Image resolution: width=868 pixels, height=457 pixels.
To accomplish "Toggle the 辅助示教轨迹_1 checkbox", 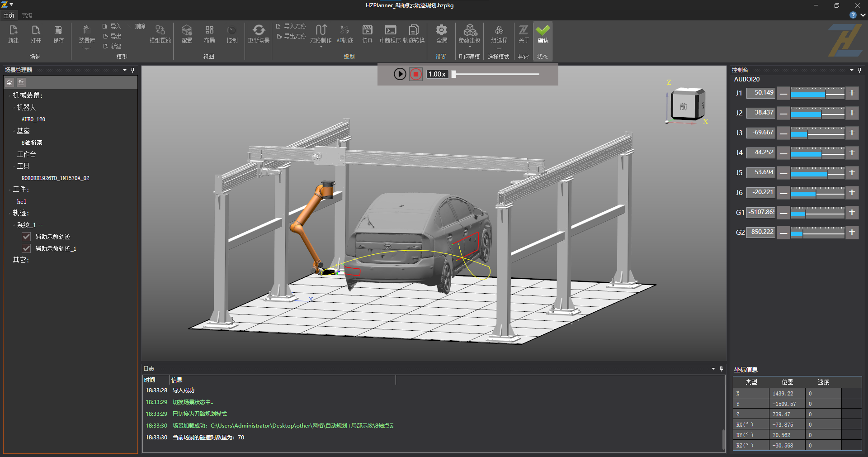I will pyautogui.click(x=27, y=248).
